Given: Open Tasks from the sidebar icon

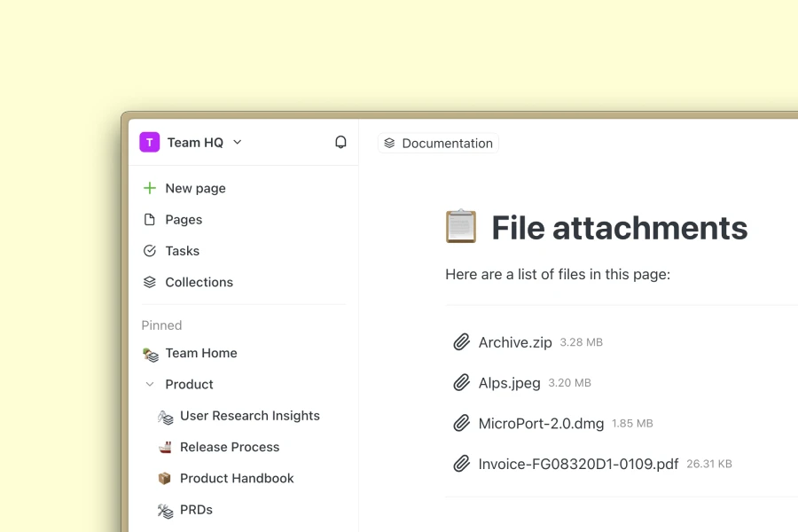Looking at the screenshot, I should 149,250.
